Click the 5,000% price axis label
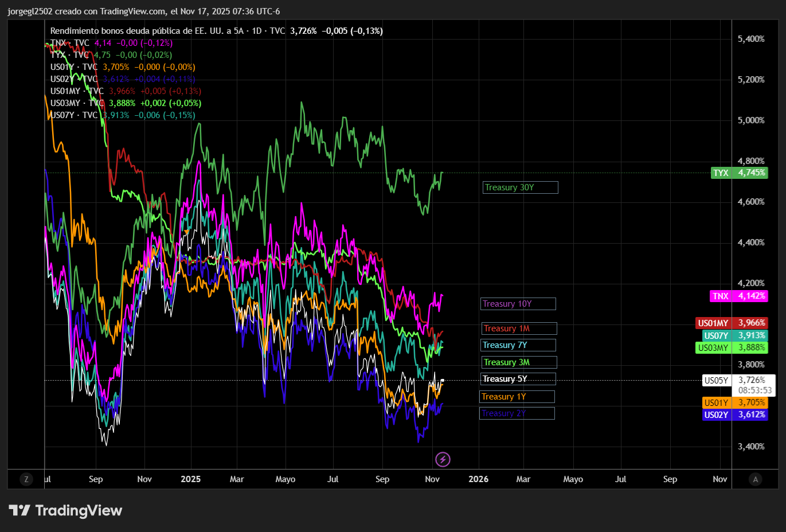Viewport: 786px width, 532px height. point(751,120)
